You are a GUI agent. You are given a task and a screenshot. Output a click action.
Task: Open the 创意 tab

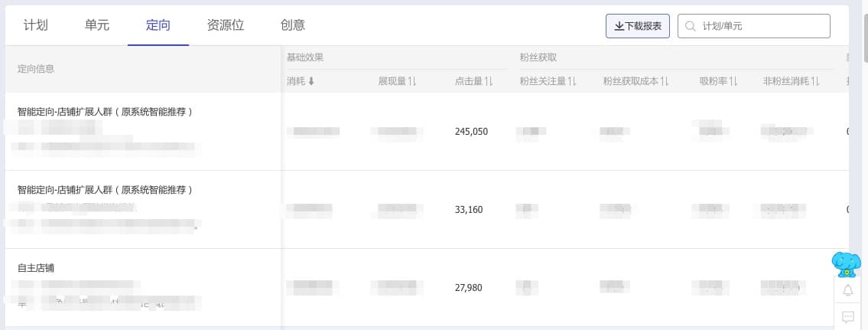293,25
